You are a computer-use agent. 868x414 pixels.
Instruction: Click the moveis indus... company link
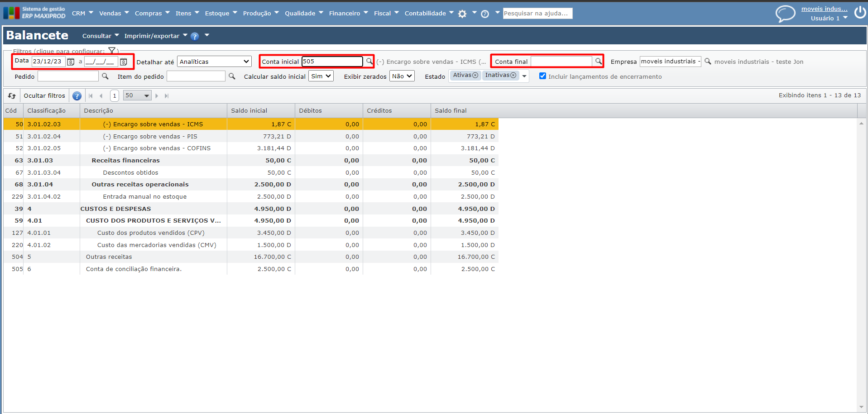(824, 9)
